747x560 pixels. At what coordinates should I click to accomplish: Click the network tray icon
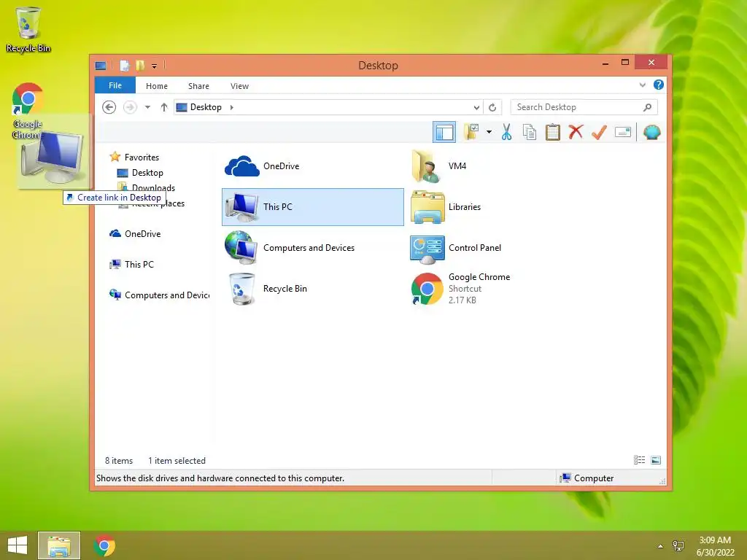click(x=678, y=545)
